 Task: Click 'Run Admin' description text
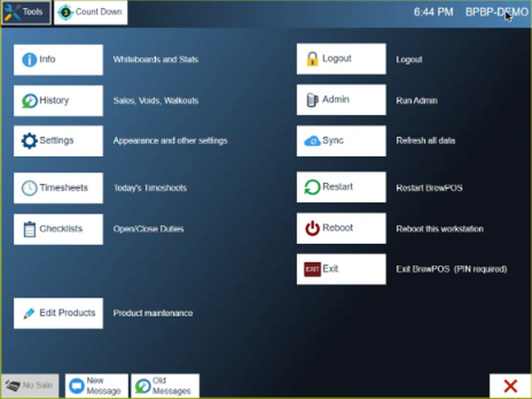[x=417, y=101]
